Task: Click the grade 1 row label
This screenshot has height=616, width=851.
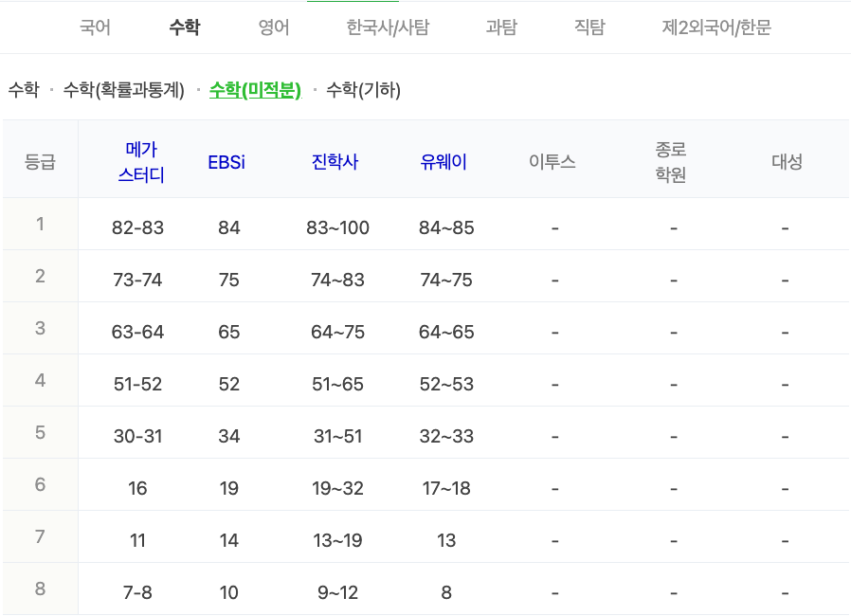Action: pyautogui.click(x=40, y=226)
